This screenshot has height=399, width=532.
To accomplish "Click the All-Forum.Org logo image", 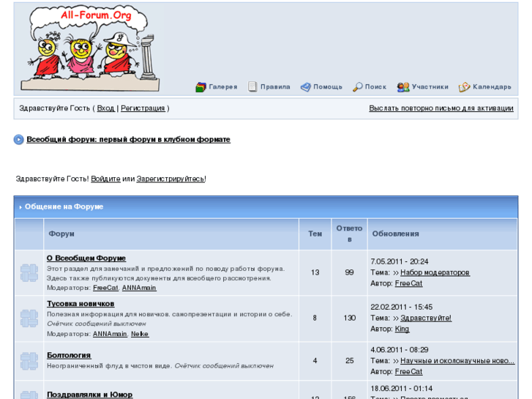I will point(90,48).
